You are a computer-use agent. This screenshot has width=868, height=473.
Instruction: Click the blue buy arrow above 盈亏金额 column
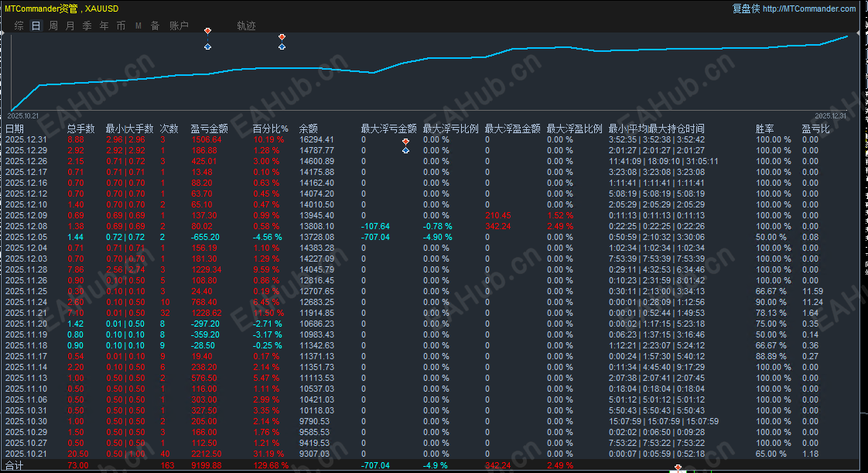pyautogui.click(x=207, y=46)
